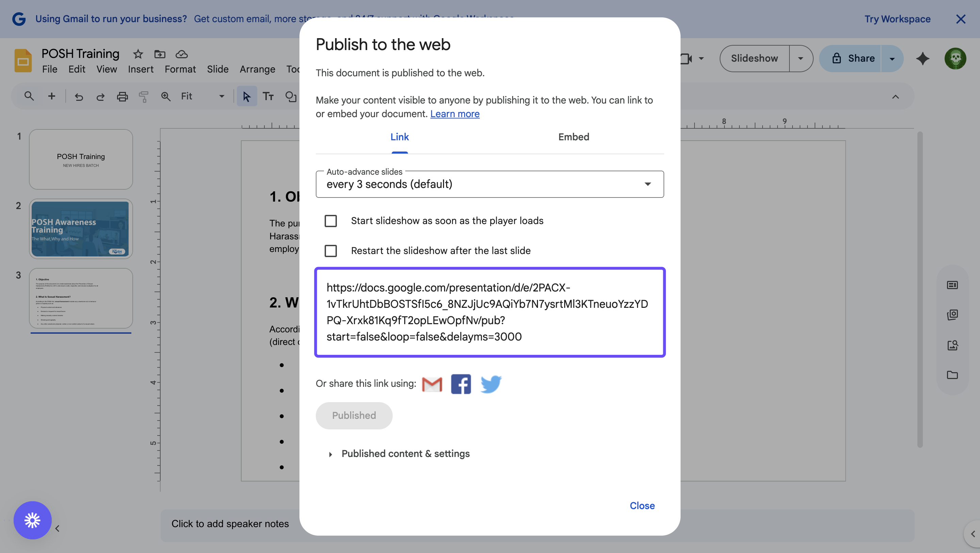The image size is (980, 553).
Task: Check restart slideshow after last slide
Action: 331,251
